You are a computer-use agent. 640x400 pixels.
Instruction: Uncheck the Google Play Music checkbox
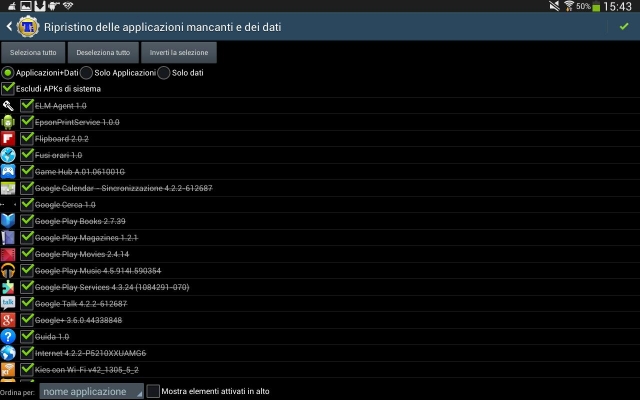27,270
